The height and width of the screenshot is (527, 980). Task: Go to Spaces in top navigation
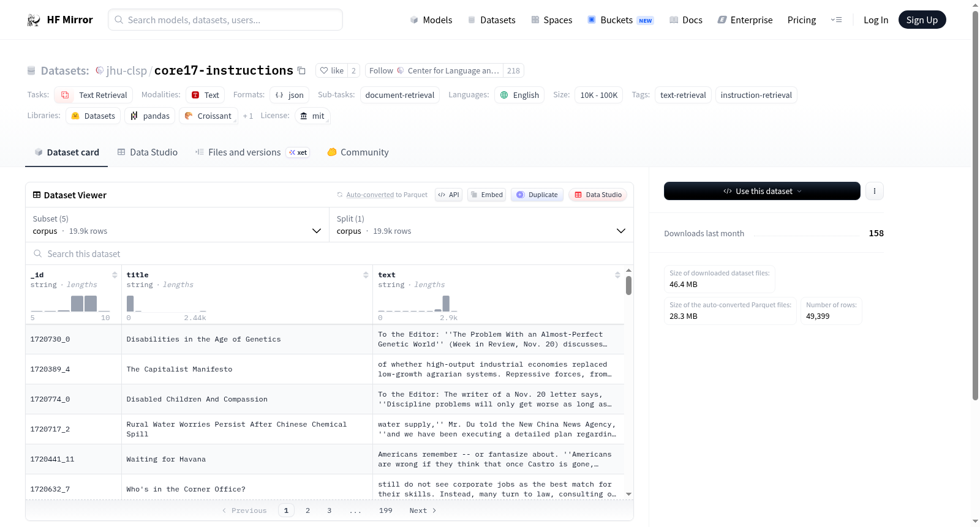[x=551, y=20]
